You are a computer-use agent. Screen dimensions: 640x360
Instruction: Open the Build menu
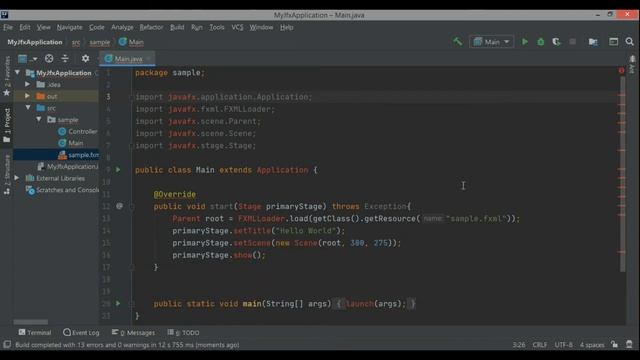click(x=177, y=27)
